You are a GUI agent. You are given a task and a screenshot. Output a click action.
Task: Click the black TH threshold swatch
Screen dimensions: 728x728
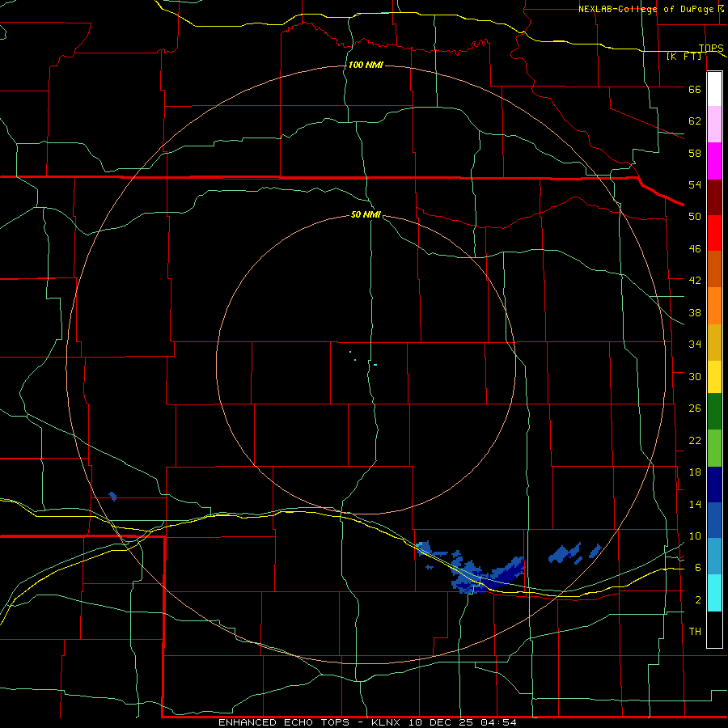(x=714, y=629)
